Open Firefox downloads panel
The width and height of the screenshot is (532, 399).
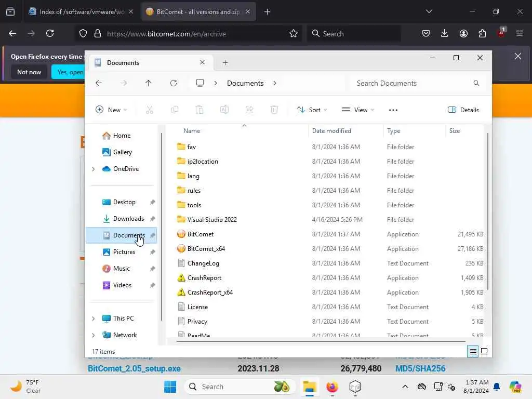point(445,33)
